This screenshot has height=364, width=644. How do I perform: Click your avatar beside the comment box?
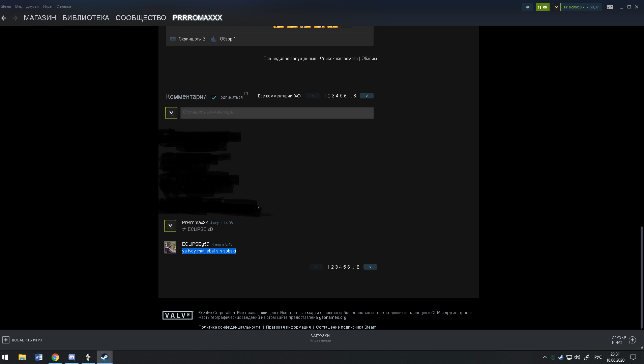point(171,113)
